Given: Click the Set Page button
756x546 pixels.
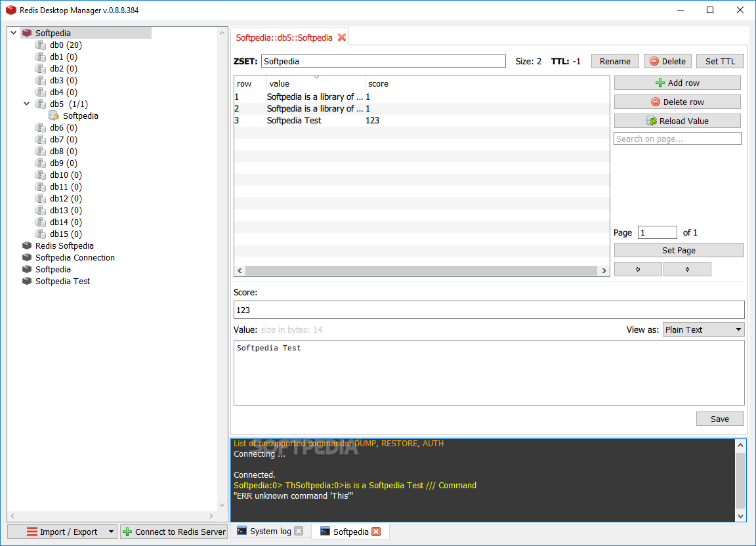Looking at the screenshot, I should [679, 250].
